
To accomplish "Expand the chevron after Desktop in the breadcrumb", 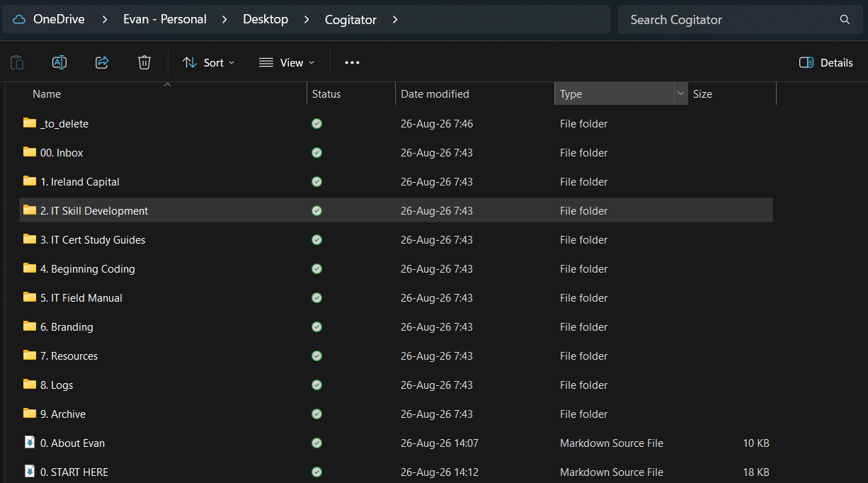I will [x=307, y=20].
